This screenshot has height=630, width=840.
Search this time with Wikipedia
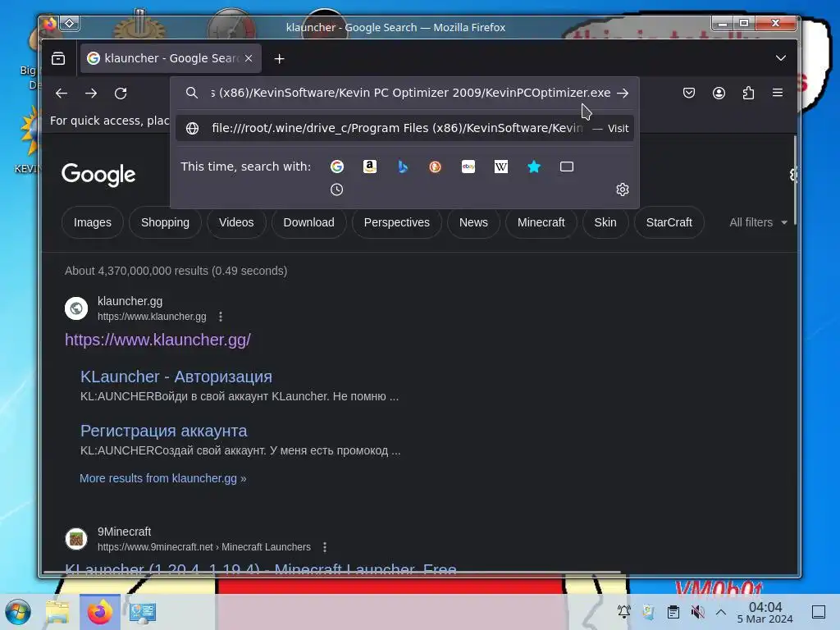(501, 167)
